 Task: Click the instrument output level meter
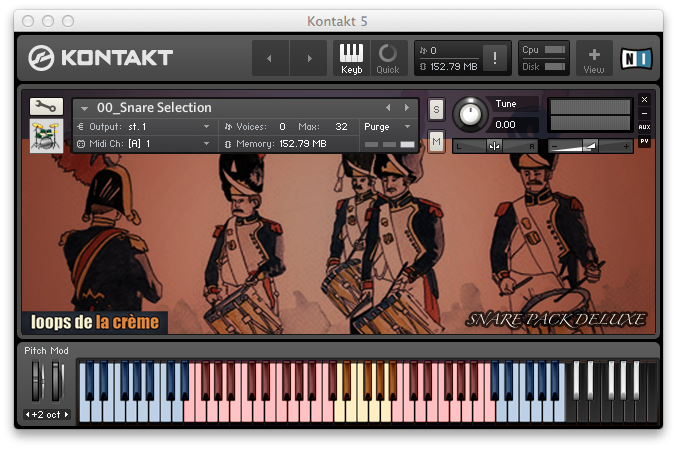pos(590,114)
